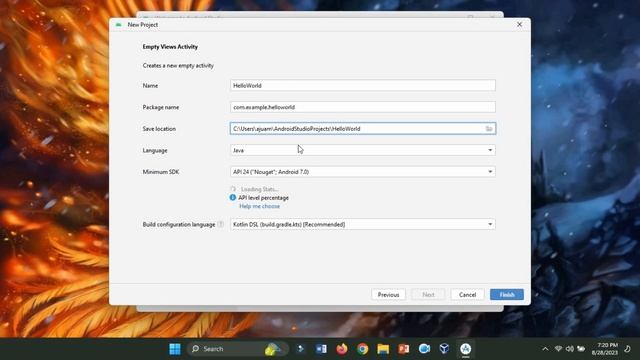Open the Windows Start menu
This screenshot has height=360, width=640.
tap(175, 349)
